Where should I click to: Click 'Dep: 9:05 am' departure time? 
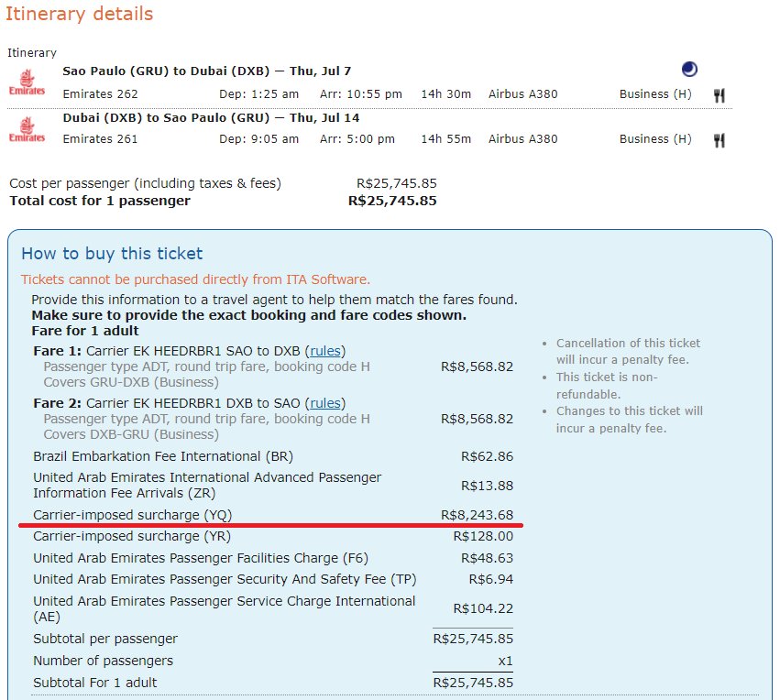(259, 139)
